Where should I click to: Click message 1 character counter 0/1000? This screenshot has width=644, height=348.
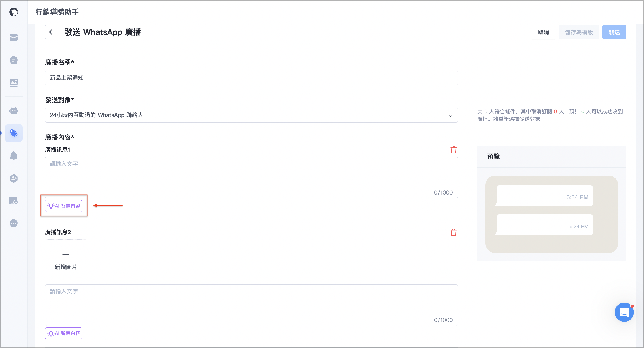pyautogui.click(x=443, y=193)
